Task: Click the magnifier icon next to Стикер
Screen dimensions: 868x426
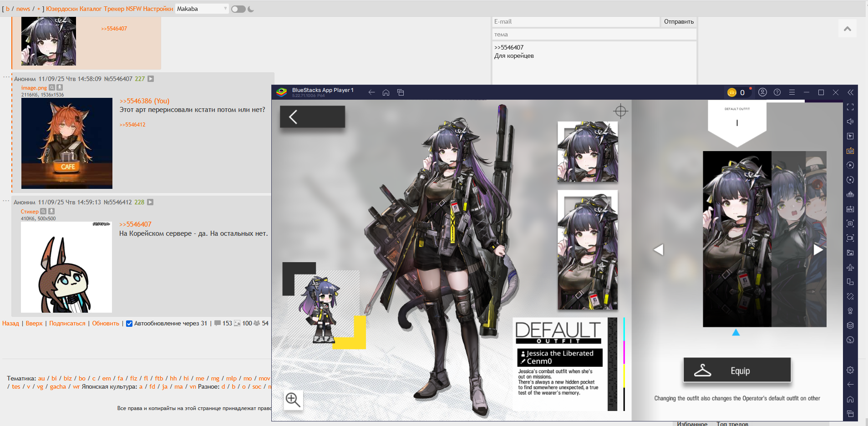Action: [x=43, y=211]
